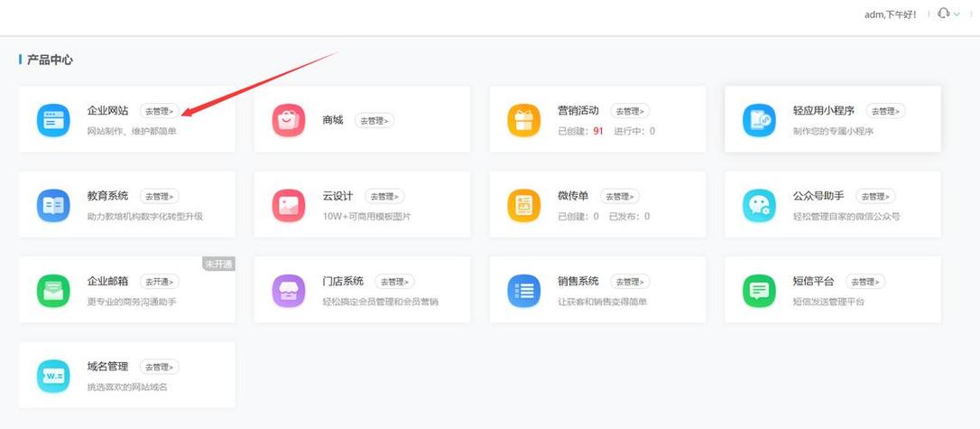Click the customer service headset icon
This screenshot has height=429, width=980.
(x=944, y=14)
